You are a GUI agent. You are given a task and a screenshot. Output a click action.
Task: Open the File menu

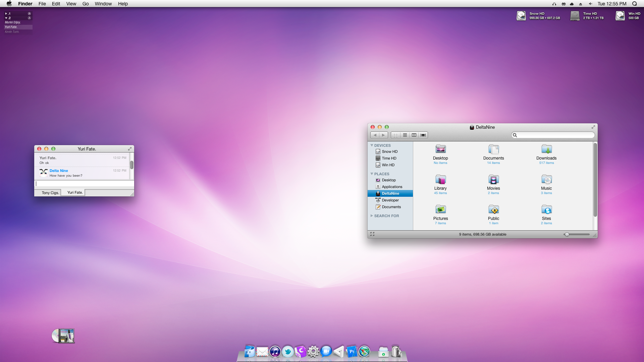coord(42,4)
